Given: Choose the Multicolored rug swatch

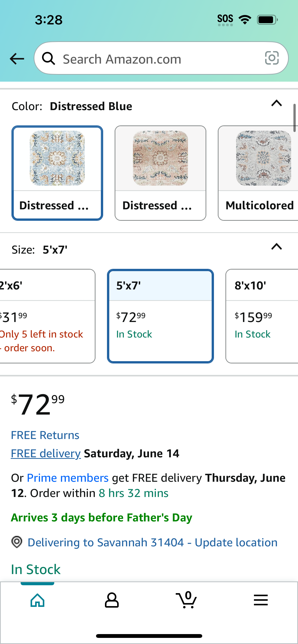Looking at the screenshot, I should 258,173.
